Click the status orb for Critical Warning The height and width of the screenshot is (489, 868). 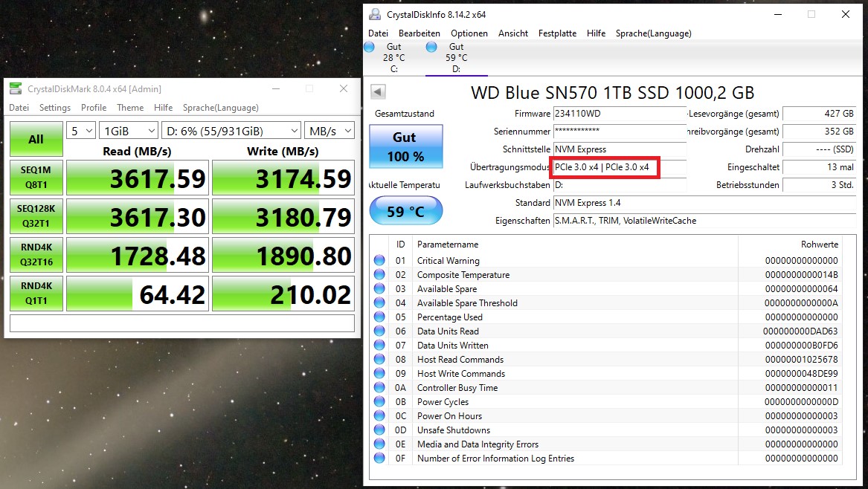[x=379, y=261]
